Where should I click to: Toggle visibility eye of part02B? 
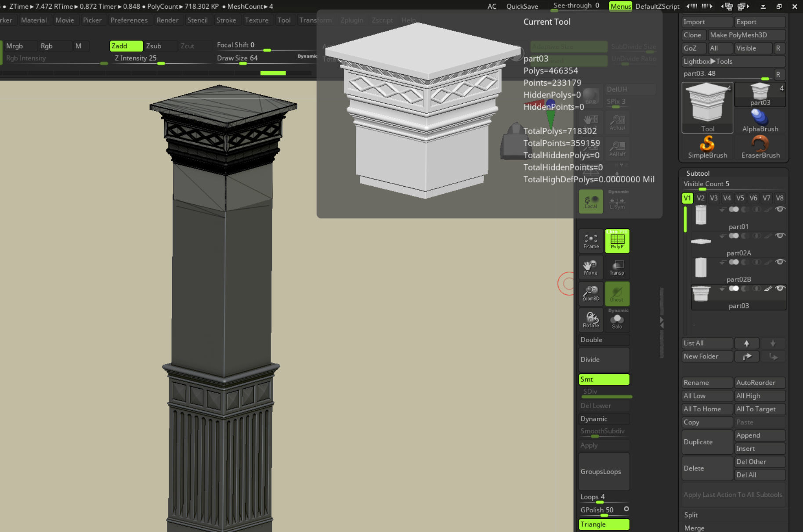click(x=780, y=262)
